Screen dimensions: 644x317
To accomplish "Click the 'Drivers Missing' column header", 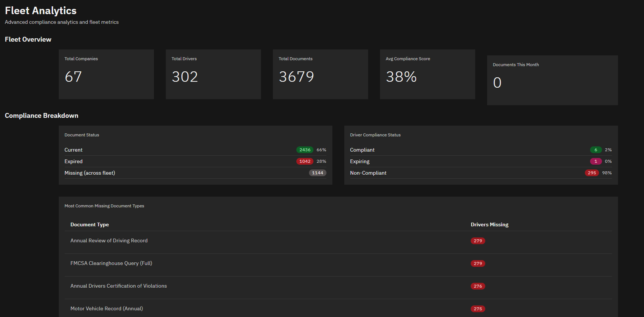I will 490,224.
